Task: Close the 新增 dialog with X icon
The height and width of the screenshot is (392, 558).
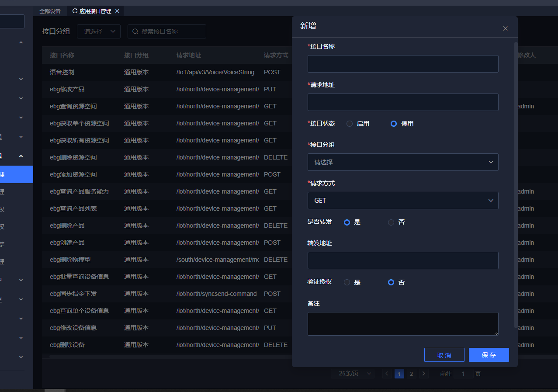Action: [x=505, y=28]
